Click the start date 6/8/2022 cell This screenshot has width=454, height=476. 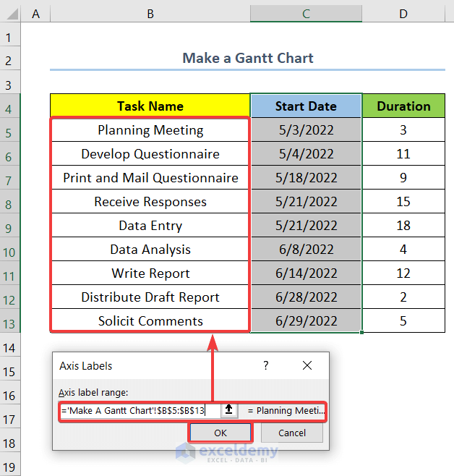pos(306,250)
